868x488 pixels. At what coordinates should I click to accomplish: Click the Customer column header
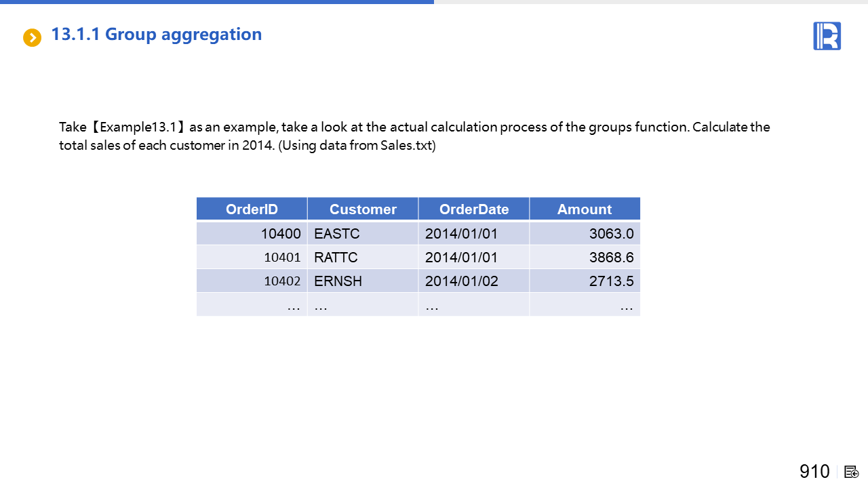363,209
